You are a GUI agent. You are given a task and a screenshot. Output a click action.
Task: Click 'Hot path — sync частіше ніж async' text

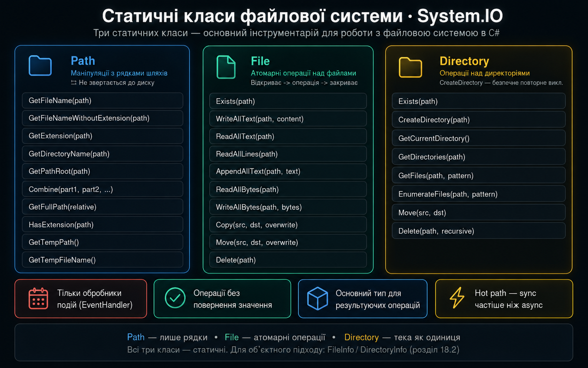509,299
